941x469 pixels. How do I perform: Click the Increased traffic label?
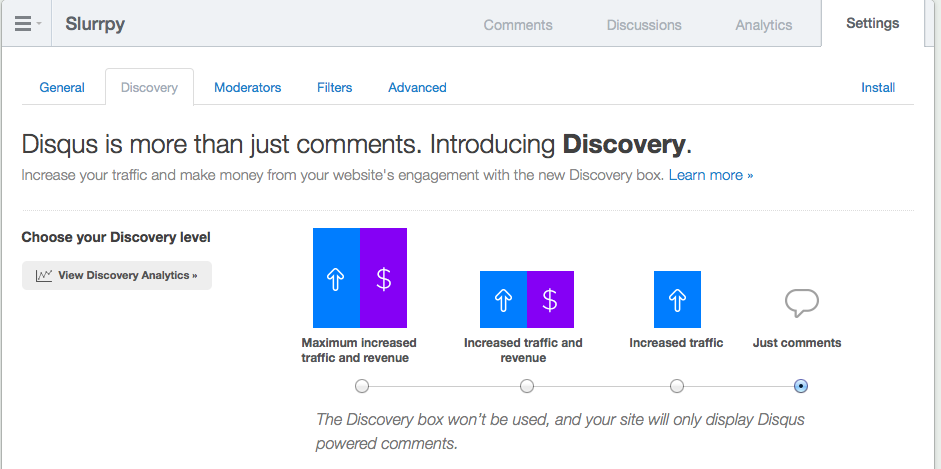click(676, 343)
